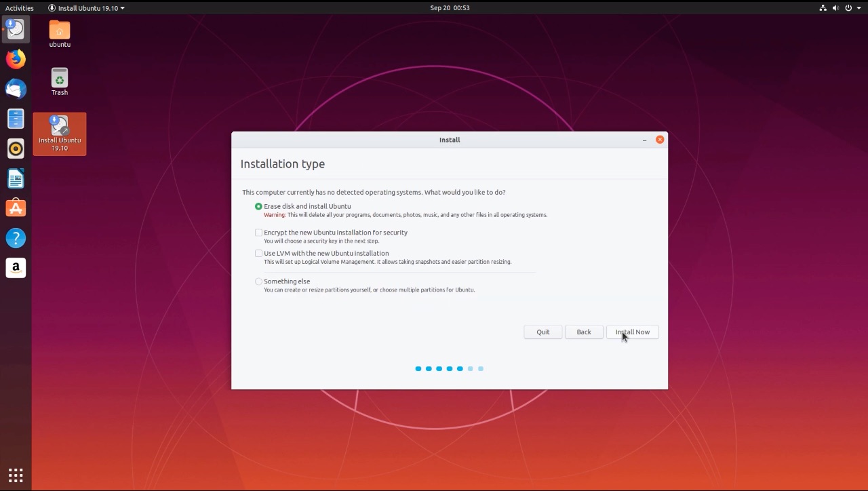Select the Erase disk and install Ubuntu option
The image size is (868, 491).
[x=258, y=206]
